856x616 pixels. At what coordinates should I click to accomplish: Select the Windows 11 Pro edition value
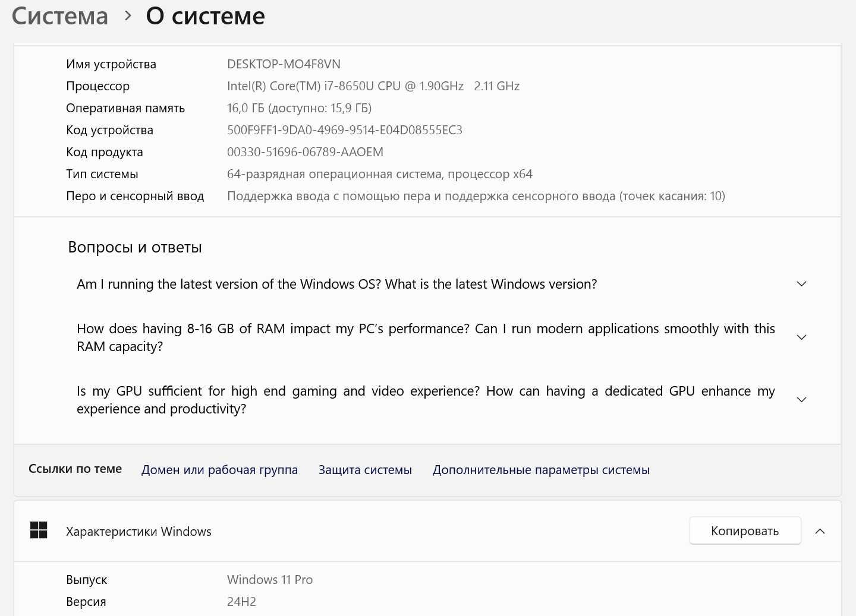point(270,580)
